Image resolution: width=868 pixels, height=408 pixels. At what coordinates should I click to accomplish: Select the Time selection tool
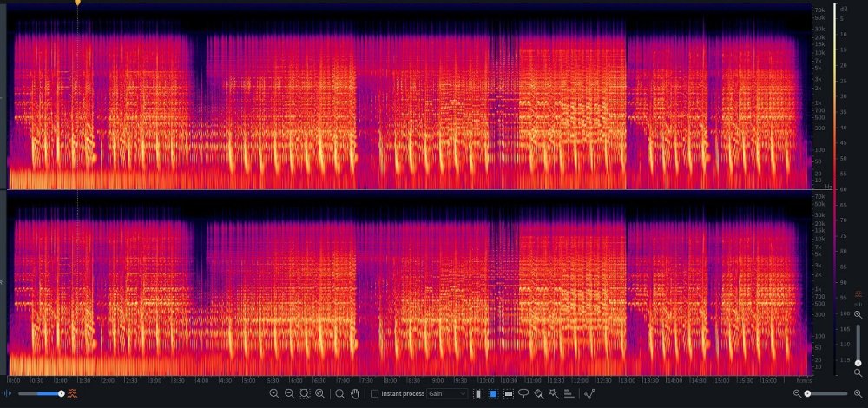[478, 394]
